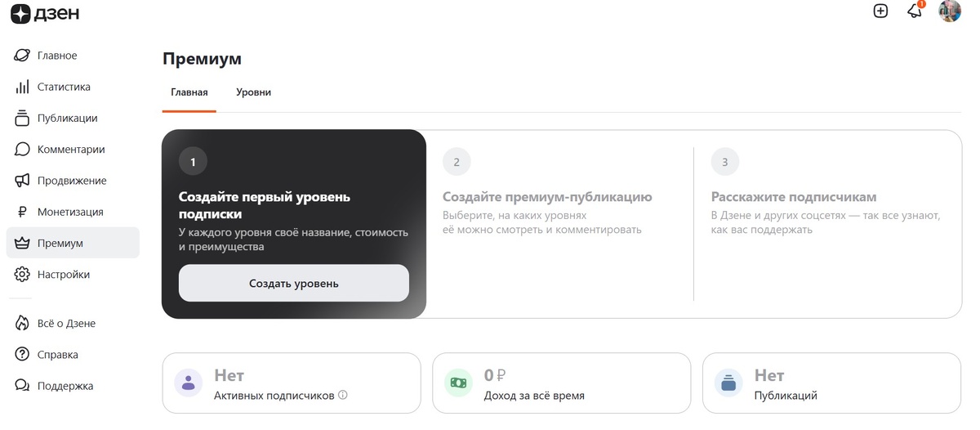Click the stack icon beside Публикации
The height and width of the screenshot is (430, 980).
point(22,119)
